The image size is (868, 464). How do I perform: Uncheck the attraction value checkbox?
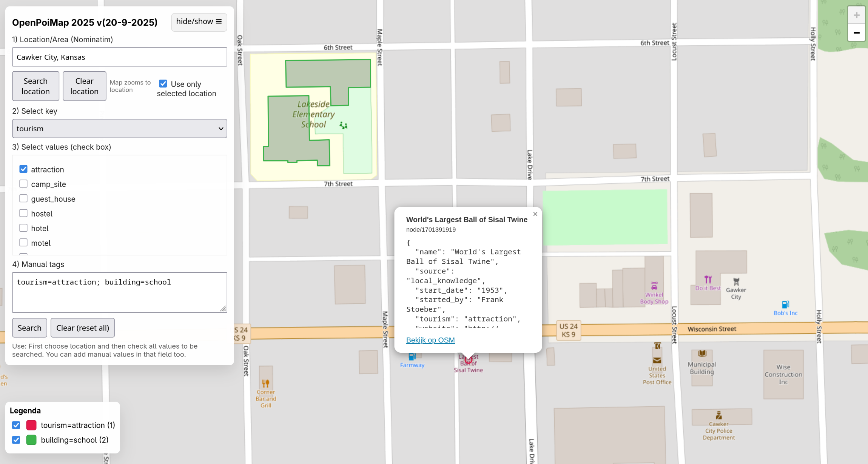(x=23, y=169)
